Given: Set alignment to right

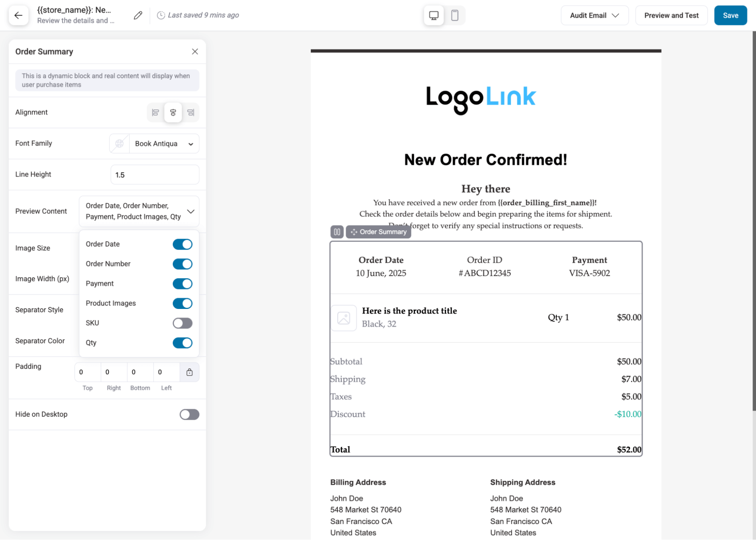Looking at the screenshot, I should (191, 113).
